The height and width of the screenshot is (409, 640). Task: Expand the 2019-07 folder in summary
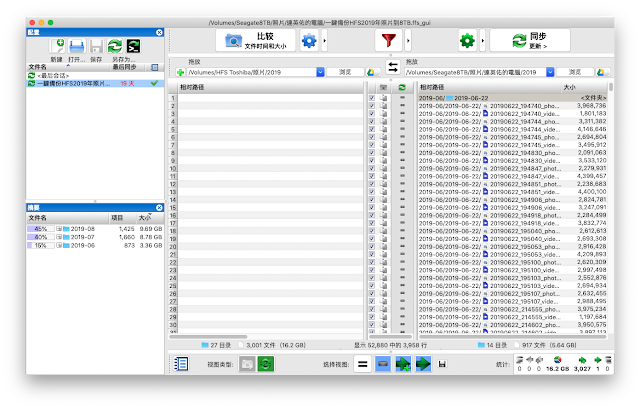point(59,237)
